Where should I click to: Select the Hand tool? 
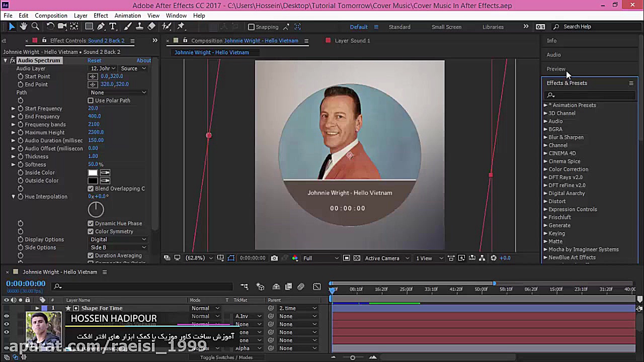24,27
